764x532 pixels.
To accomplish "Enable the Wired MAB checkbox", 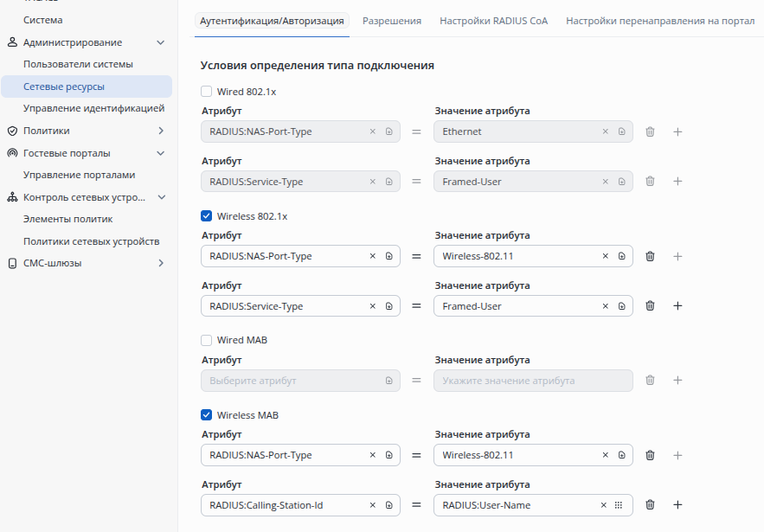I will point(206,340).
